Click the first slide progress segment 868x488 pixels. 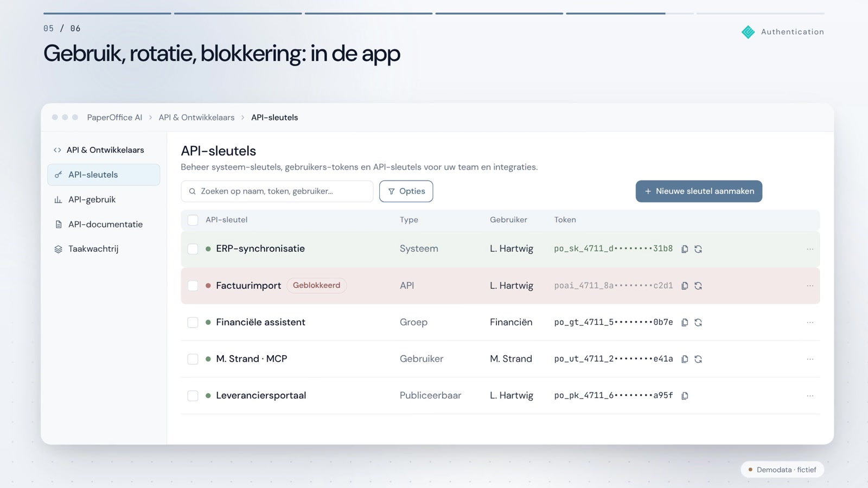[x=107, y=13]
